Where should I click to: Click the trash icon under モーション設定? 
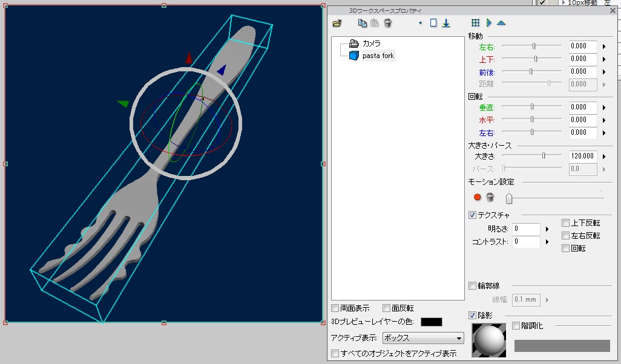(x=490, y=197)
